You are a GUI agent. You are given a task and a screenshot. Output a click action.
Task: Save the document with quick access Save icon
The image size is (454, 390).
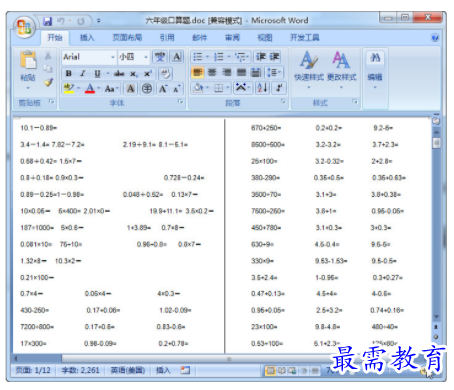48,21
